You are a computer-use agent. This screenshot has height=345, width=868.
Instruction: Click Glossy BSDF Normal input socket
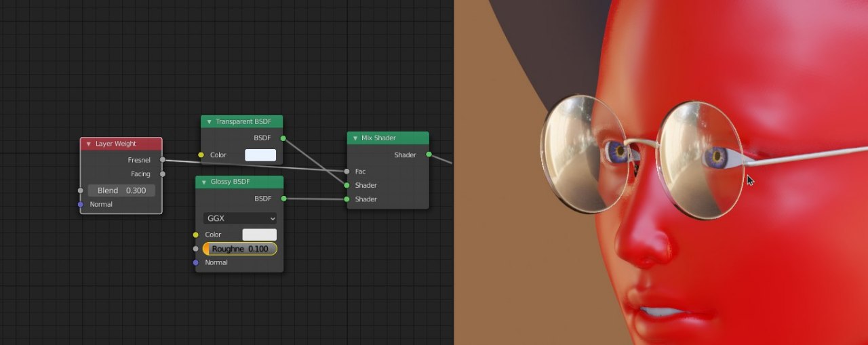pyautogui.click(x=196, y=262)
